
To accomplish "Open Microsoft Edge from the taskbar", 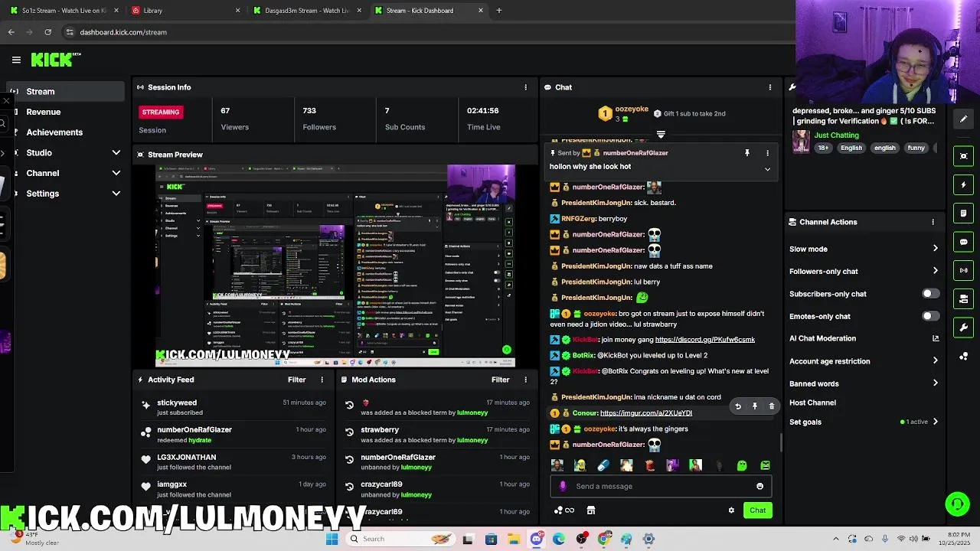I will (x=559, y=539).
